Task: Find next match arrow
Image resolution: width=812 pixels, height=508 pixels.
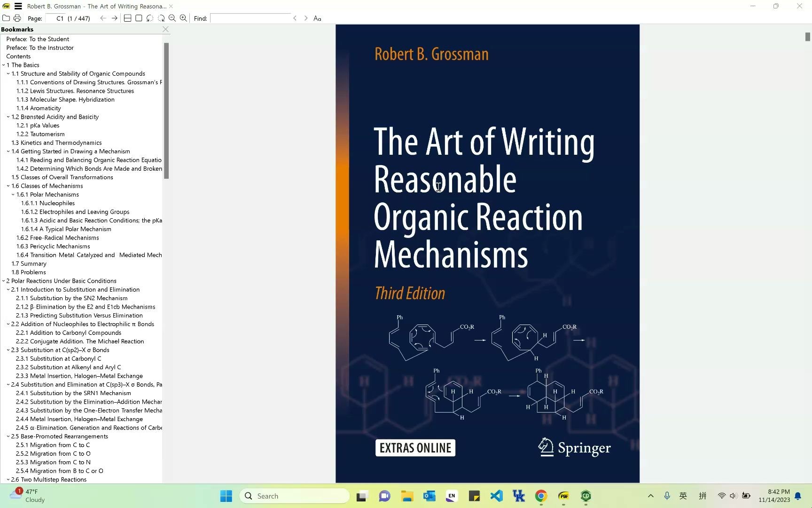Action: 306,18
